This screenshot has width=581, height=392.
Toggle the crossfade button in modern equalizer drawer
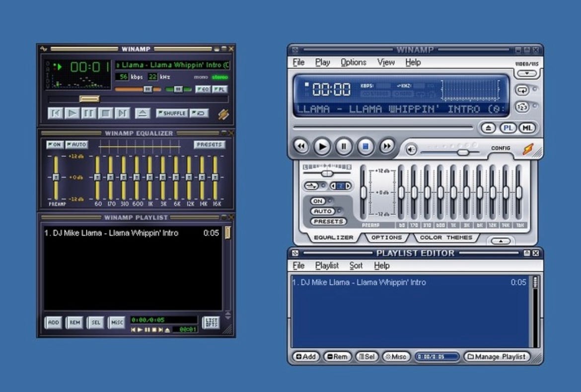[x=312, y=186]
